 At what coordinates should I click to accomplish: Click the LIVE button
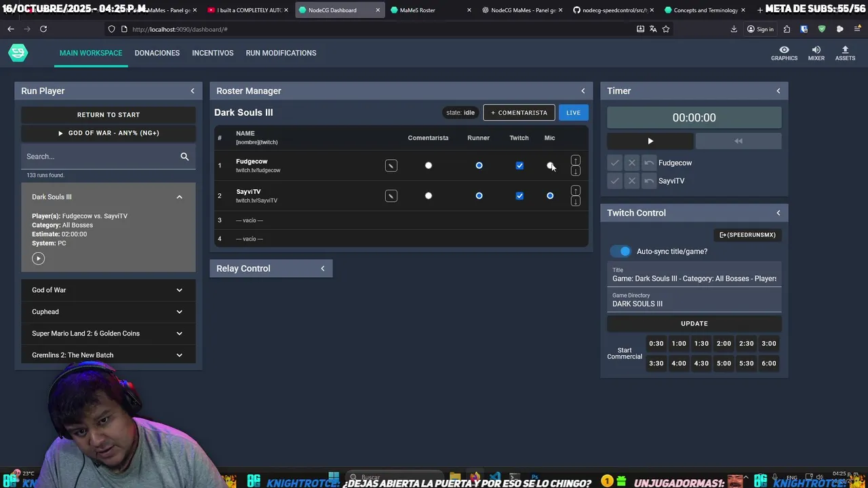(x=573, y=113)
